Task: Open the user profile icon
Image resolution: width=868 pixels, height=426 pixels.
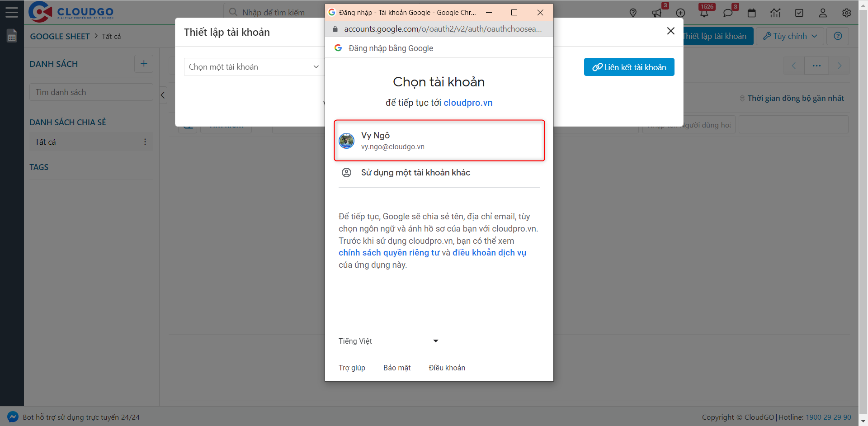Action: (x=822, y=13)
